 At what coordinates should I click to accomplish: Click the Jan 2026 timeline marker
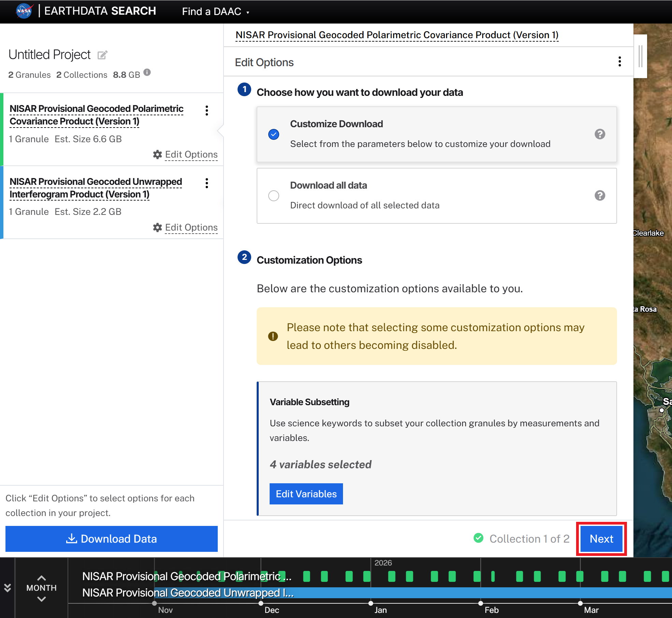coord(371,603)
